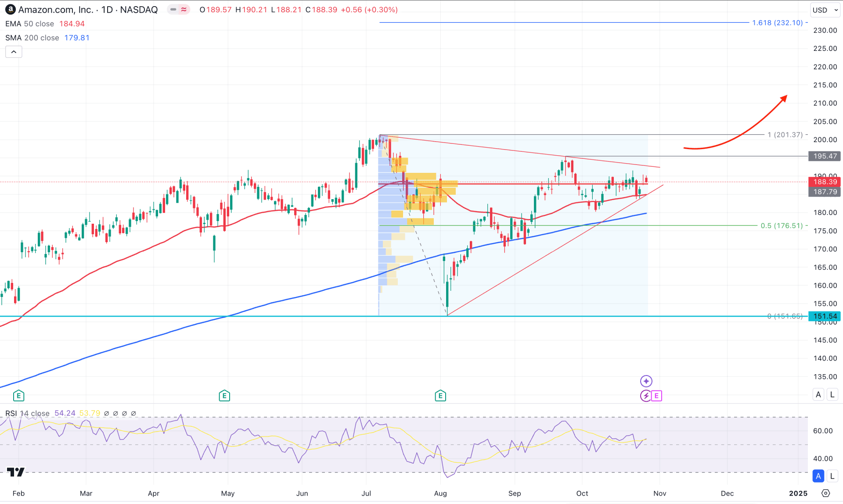Click the 210.00 price scale label

point(825,103)
